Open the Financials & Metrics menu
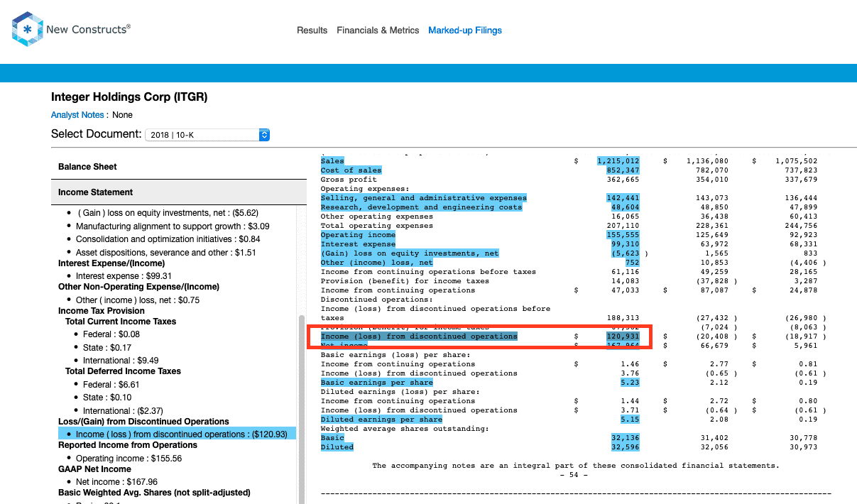 click(x=378, y=31)
